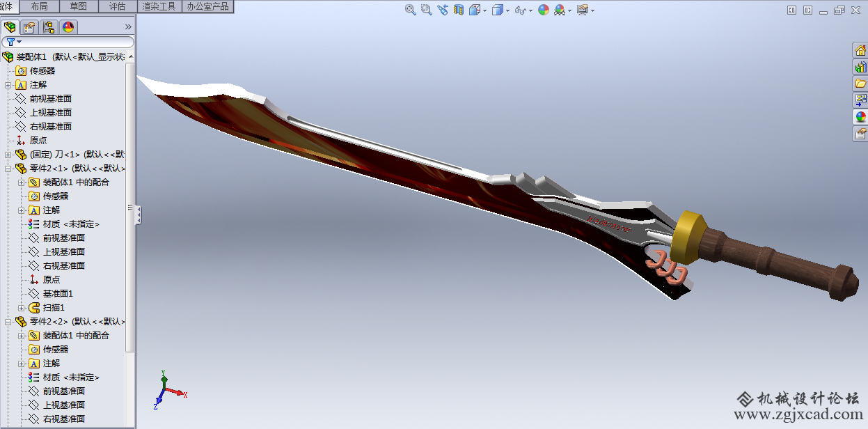Open Hide/Show Items dropdown arrow
This screenshot has width=868, height=429.
point(530,10)
